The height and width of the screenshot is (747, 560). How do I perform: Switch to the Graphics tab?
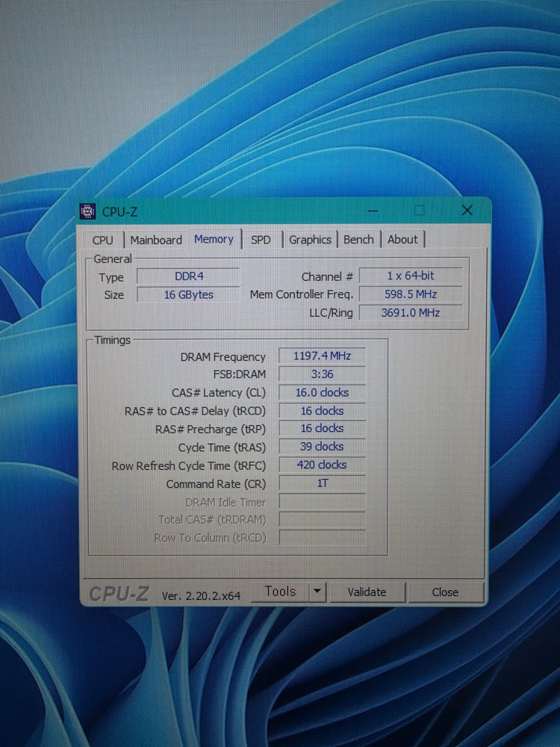click(310, 240)
